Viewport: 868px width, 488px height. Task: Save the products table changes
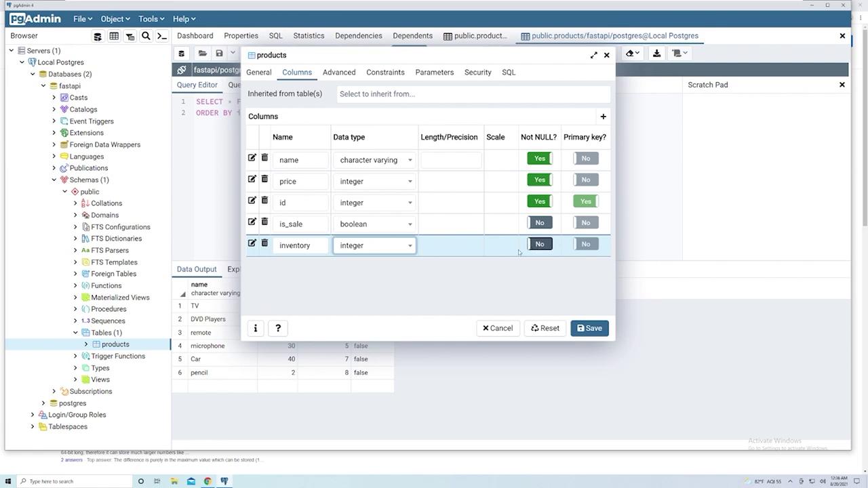[x=589, y=328]
